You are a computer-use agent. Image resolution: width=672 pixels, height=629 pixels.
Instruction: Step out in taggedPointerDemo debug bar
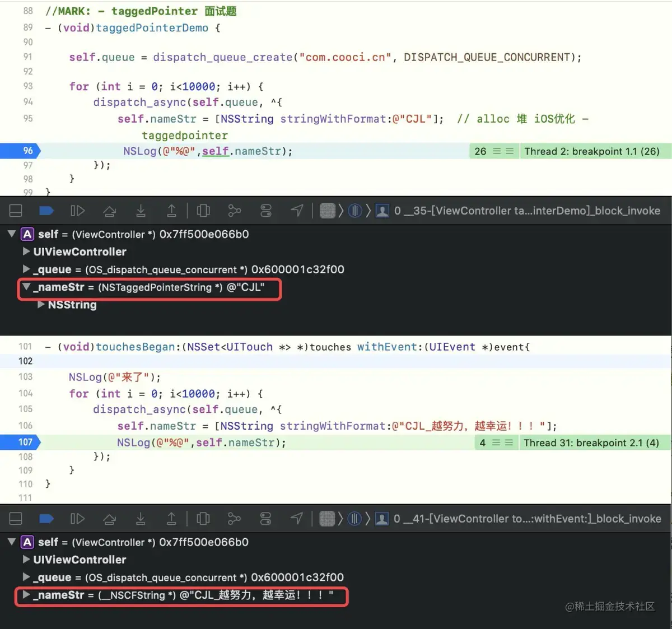pyautogui.click(x=171, y=211)
